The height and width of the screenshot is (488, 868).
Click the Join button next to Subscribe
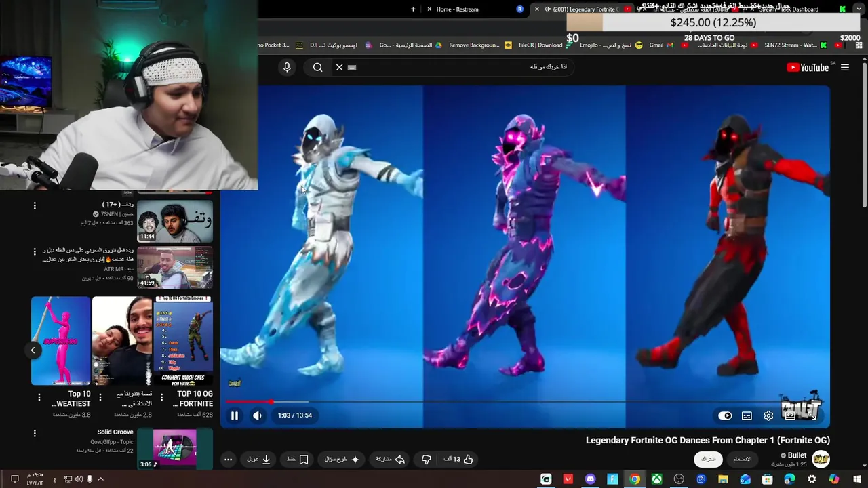743,460
